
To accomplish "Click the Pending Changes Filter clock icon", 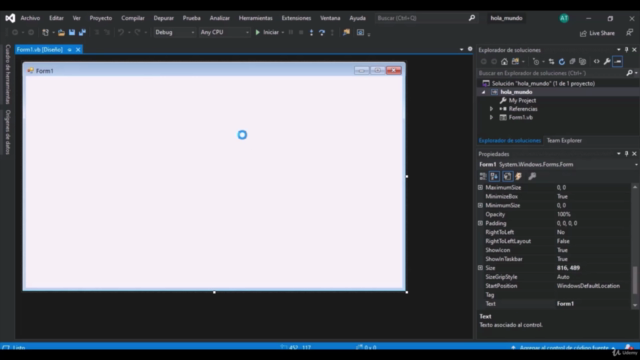I will pos(536,62).
